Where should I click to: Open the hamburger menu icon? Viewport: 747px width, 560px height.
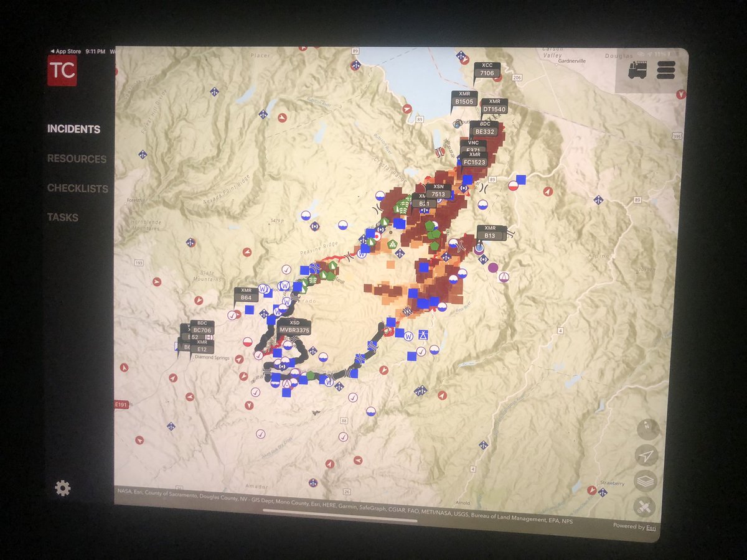tap(665, 70)
